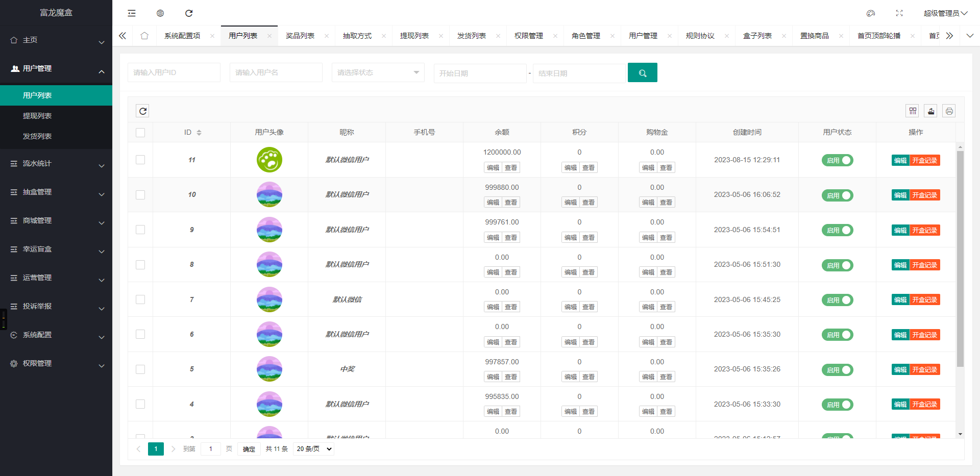980x476 pixels.
Task: Open 开盒记录 for user ID 10
Action: pos(925,195)
